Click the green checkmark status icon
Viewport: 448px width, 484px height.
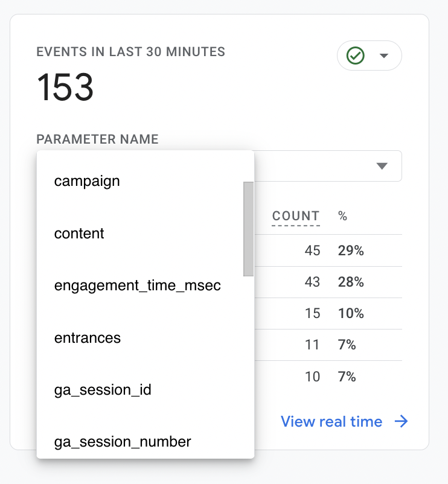[x=356, y=56]
